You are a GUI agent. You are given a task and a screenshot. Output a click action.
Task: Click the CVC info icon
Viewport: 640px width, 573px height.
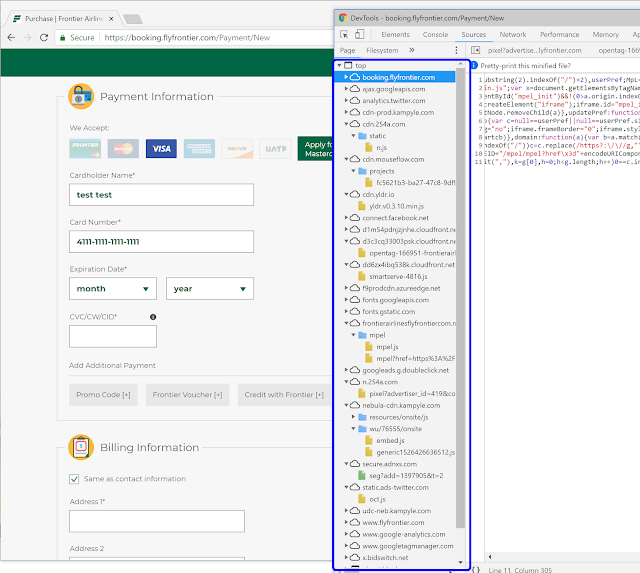pos(153,317)
